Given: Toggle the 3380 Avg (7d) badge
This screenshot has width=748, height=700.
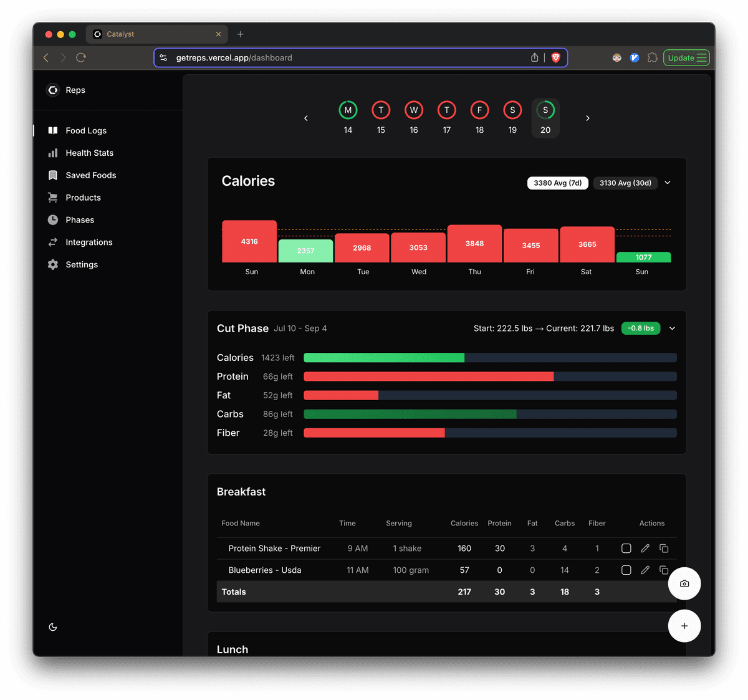Looking at the screenshot, I should point(557,183).
